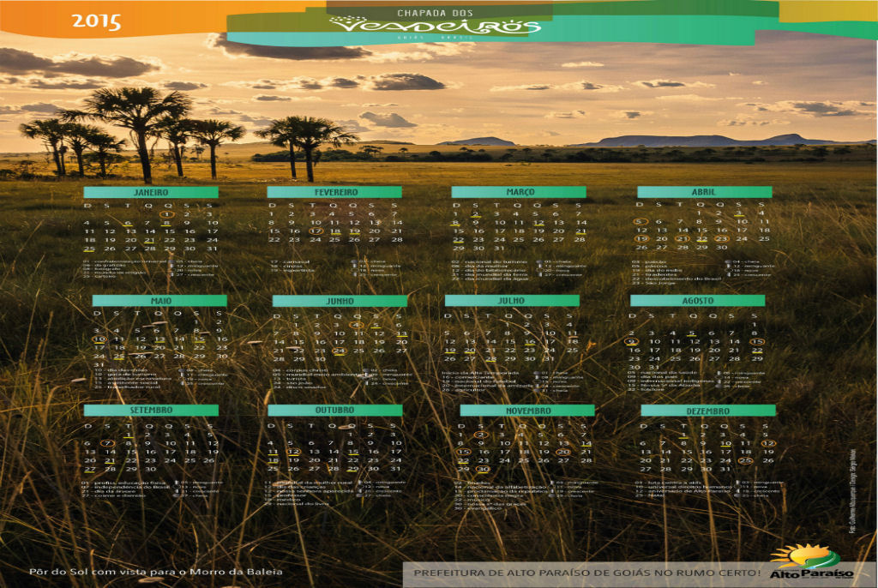Select the Junho month header
The height and width of the screenshot is (588, 878).
(340, 301)
